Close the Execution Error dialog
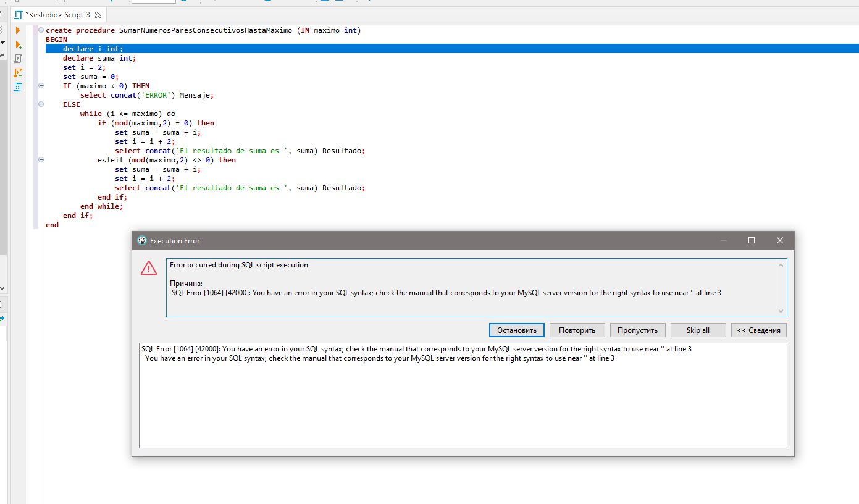859x504 pixels. 780,241
